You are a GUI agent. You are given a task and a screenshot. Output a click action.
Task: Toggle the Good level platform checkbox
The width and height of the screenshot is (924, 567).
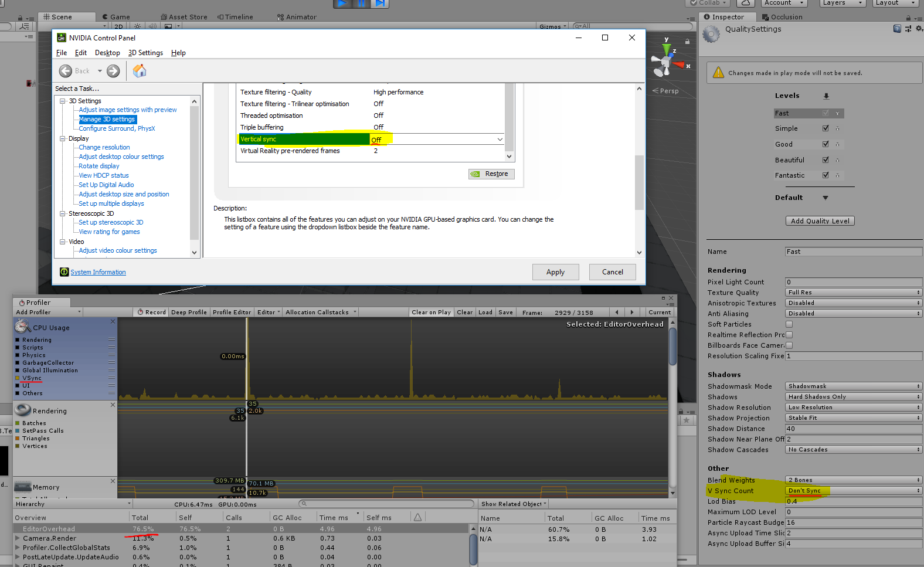pyautogui.click(x=826, y=144)
